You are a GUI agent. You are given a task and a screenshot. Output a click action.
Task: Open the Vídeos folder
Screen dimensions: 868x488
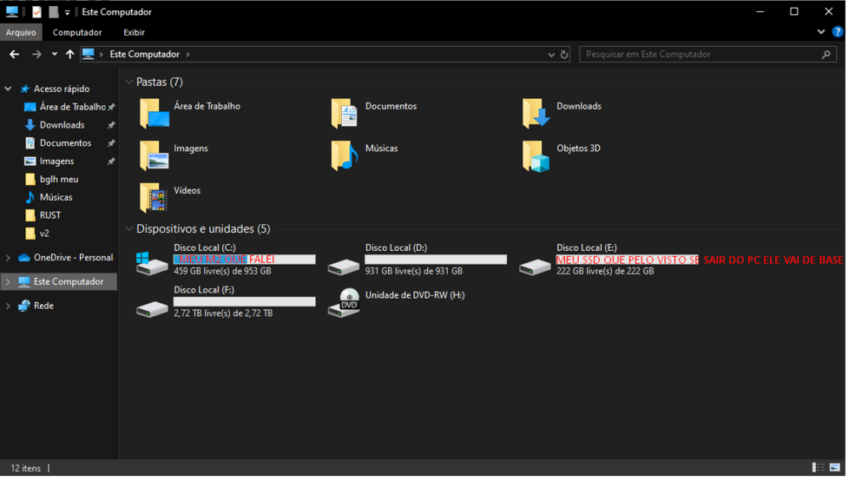[154, 197]
